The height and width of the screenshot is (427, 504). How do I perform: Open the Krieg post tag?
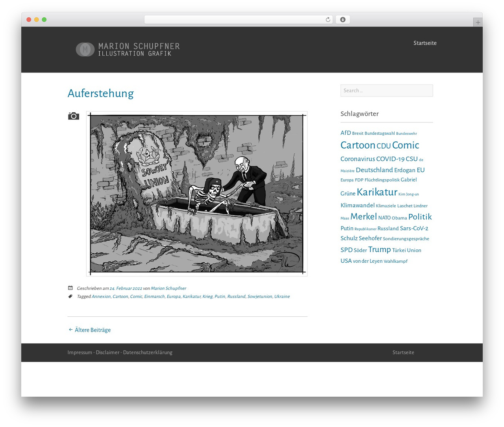[x=208, y=297]
